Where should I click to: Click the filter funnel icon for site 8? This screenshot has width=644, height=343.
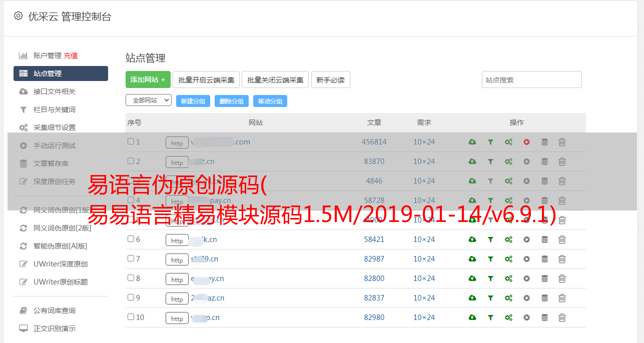click(x=490, y=278)
